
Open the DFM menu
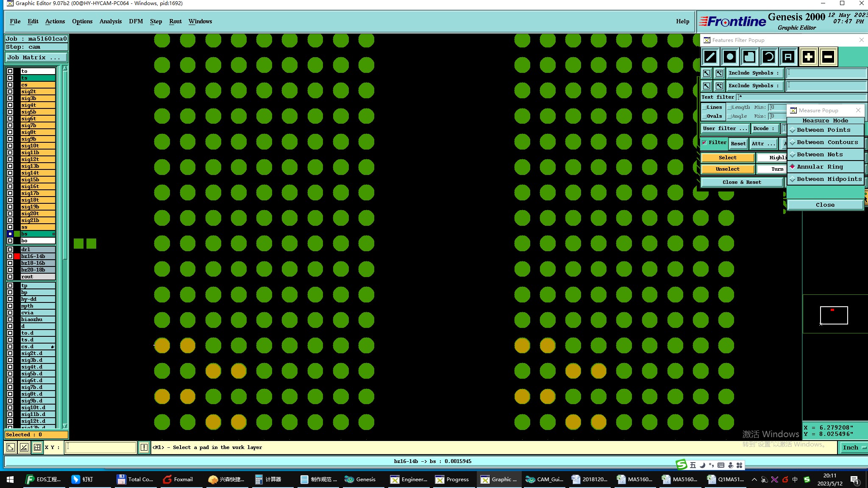(136, 22)
